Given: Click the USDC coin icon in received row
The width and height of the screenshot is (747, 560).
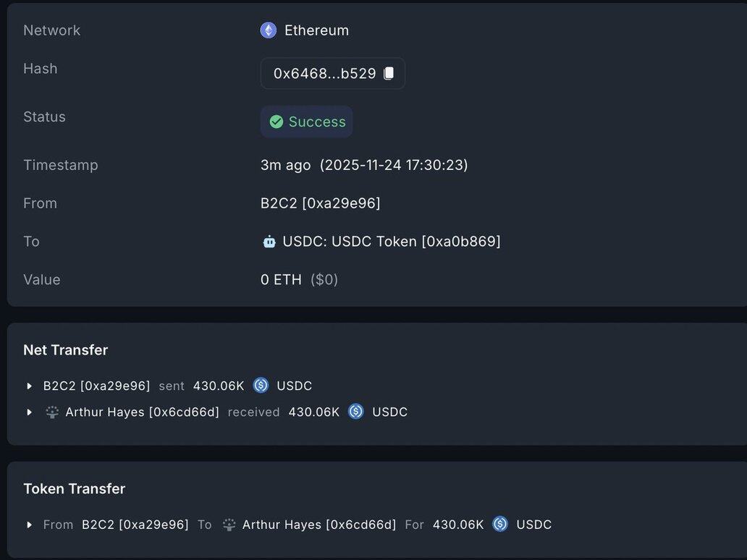Looking at the screenshot, I should pos(356,412).
